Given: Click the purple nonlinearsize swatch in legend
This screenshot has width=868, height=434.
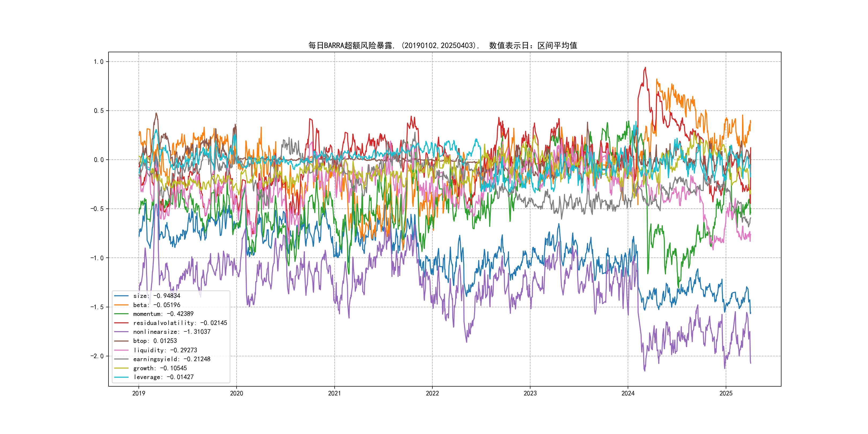Looking at the screenshot, I should click(121, 332).
